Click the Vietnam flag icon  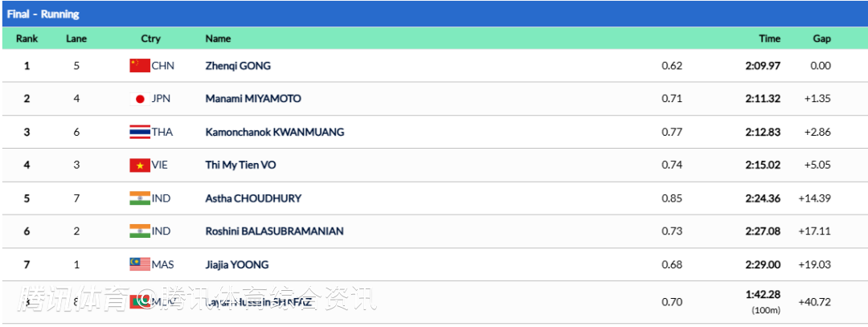(x=140, y=165)
